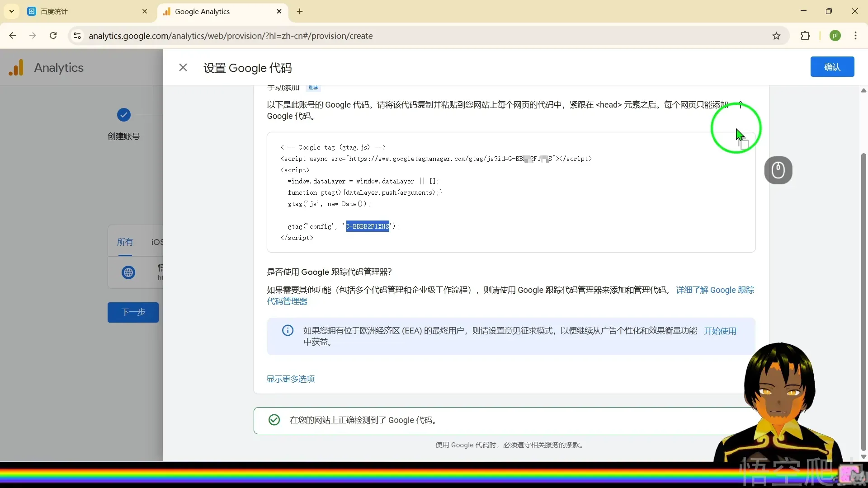Click the site information icon in address bar
This screenshot has height=488, width=868.
click(77, 36)
